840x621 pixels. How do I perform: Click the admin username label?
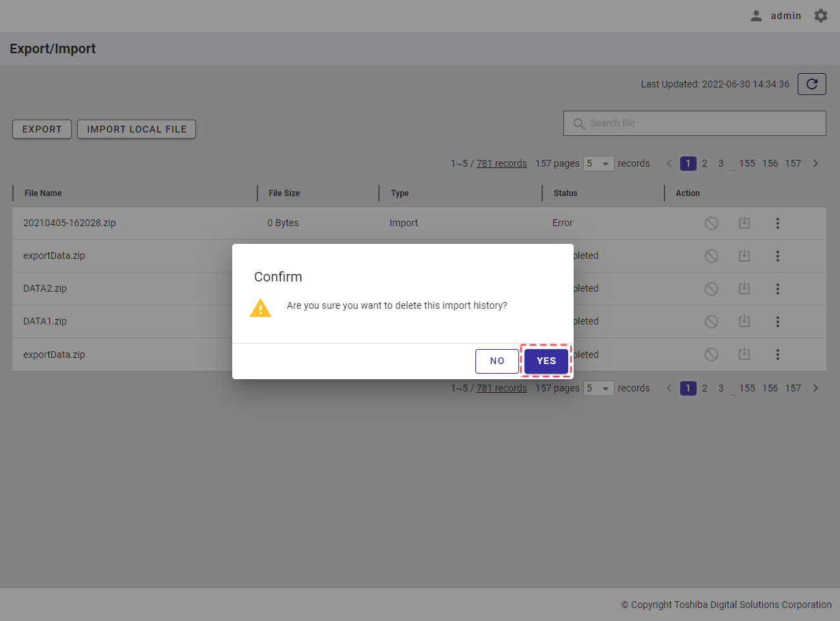[x=786, y=16]
